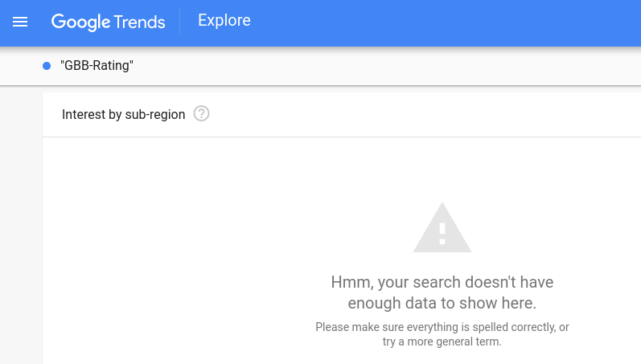Click the word Trends in the header
This screenshot has height=364, width=641.
point(138,22)
